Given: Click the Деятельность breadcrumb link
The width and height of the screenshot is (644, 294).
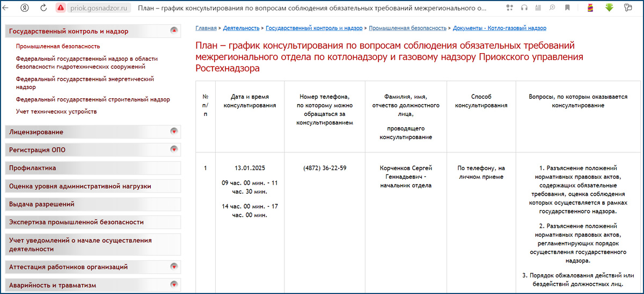Looking at the screenshot, I should pos(241,28).
